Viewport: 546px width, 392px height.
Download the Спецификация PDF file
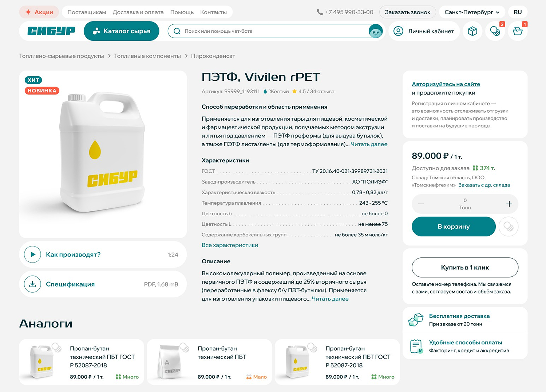click(x=32, y=284)
